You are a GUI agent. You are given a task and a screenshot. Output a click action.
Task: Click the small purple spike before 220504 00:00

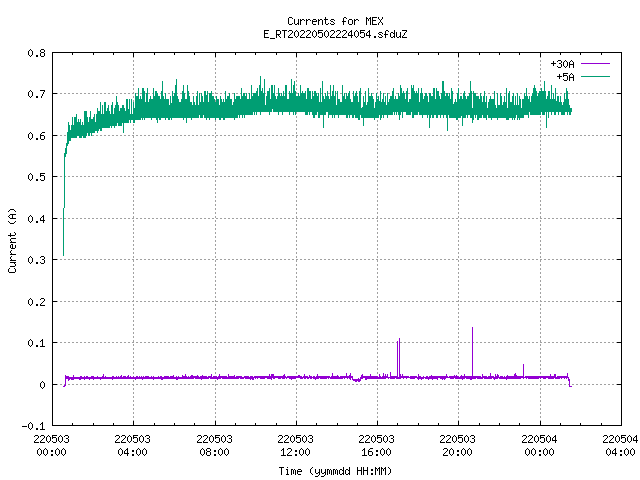pyautogui.click(x=524, y=371)
